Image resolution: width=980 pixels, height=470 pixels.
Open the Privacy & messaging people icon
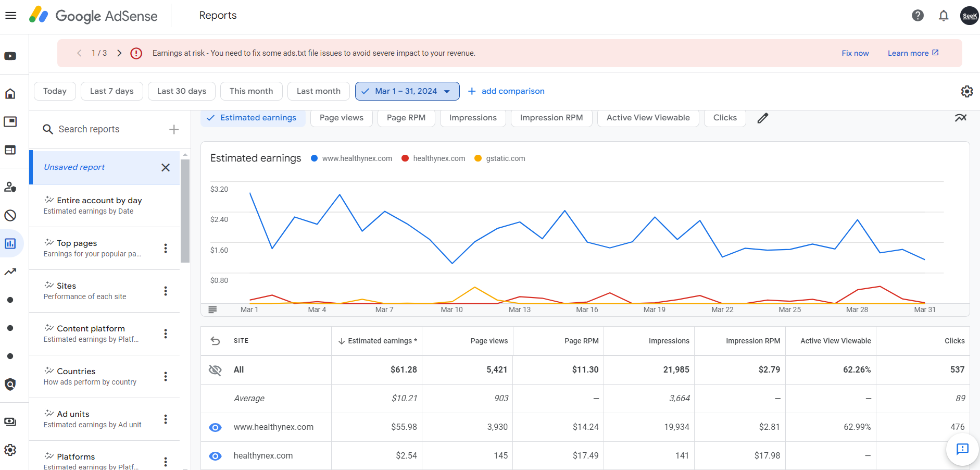(x=10, y=187)
